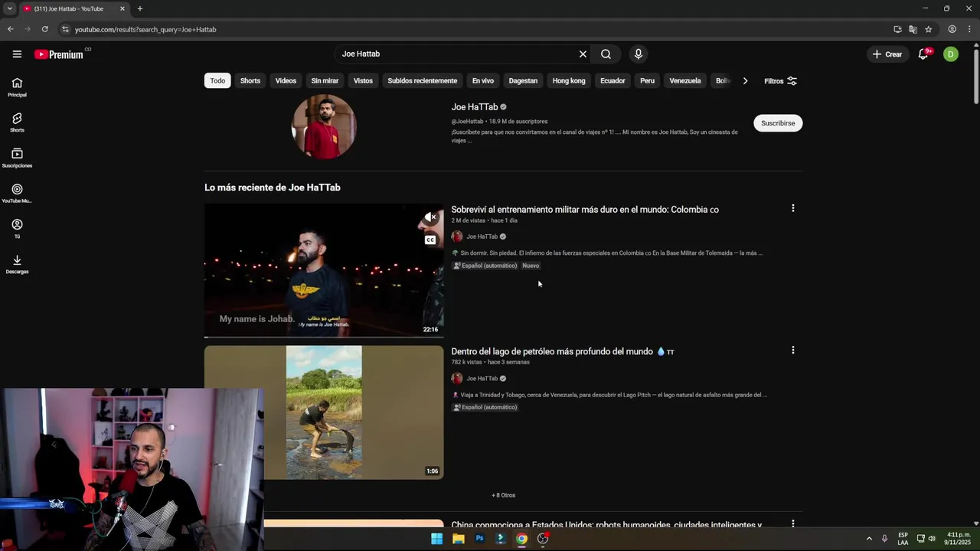Open Chrome three-dot menu
Screen dimensions: 980x551
click(x=969, y=29)
